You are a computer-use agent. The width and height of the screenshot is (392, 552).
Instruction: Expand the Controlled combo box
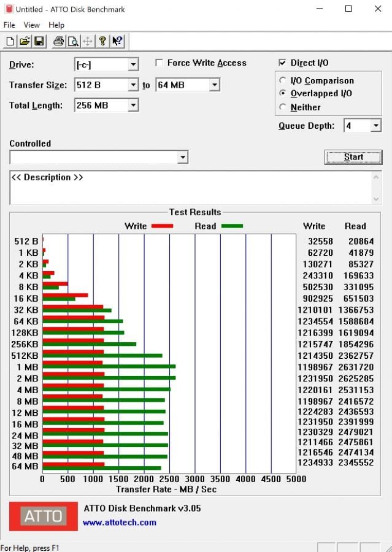click(x=182, y=157)
